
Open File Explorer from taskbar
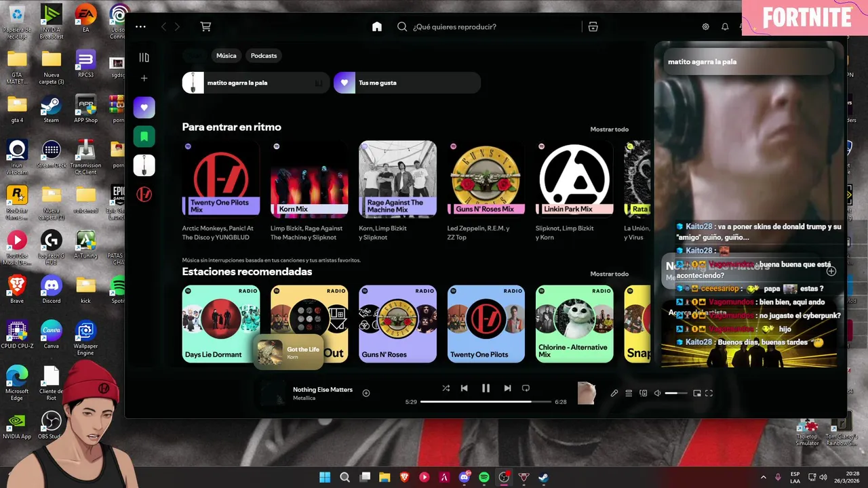(x=384, y=477)
